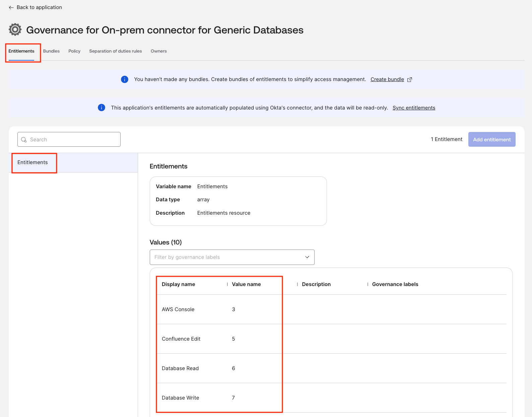Screen dimensions: 532x417
Task: Select the Confluence Edit row
Action: coord(331,339)
